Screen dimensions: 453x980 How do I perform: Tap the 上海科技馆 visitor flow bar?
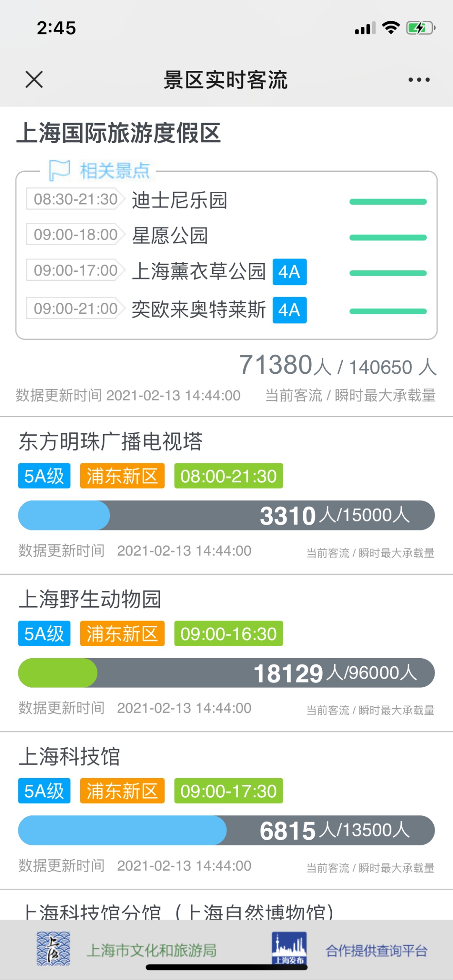click(x=226, y=830)
